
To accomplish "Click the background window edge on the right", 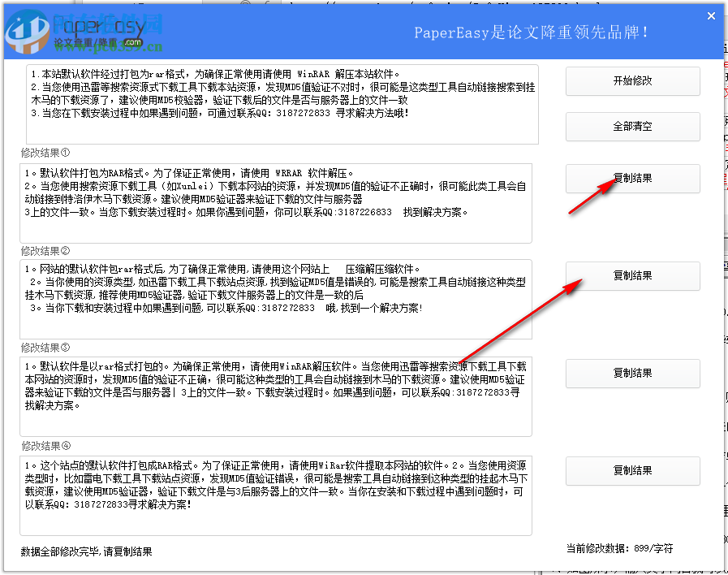I will pyautogui.click(x=722, y=325).
